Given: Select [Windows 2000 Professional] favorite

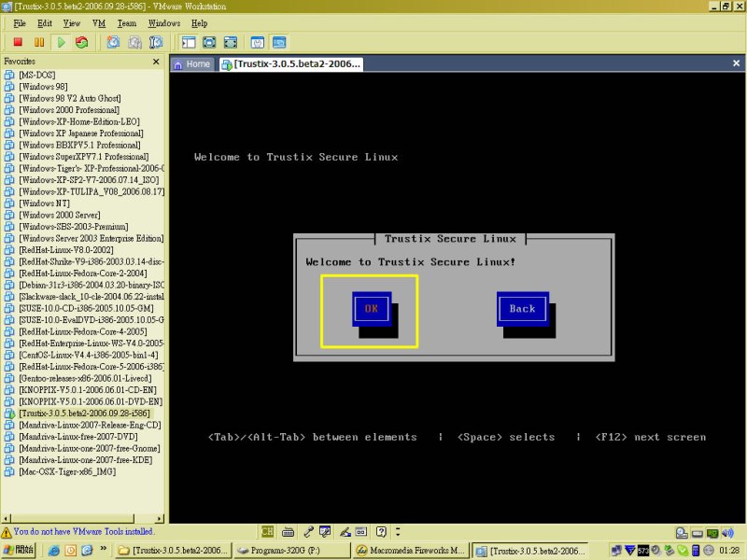Looking at the screenshot, I should (x=69, y=110).
